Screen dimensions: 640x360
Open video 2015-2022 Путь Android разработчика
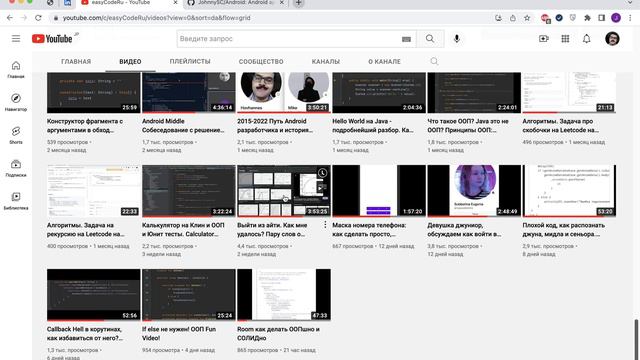pos(275,126)
